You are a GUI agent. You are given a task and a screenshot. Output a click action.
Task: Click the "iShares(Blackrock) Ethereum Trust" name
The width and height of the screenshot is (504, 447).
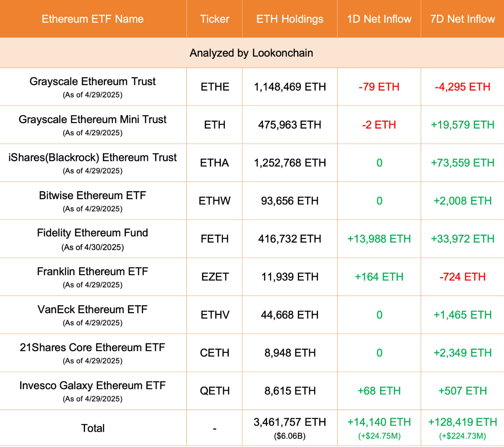(93, 157)
